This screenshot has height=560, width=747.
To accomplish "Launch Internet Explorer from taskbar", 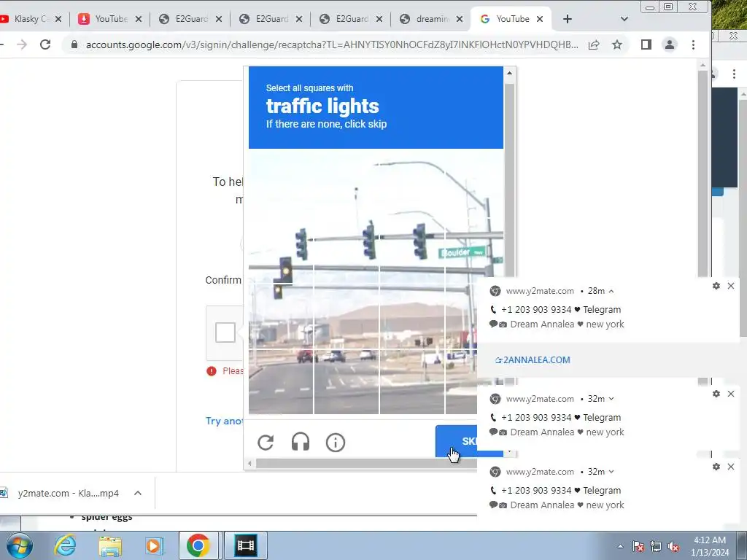I will tap(65, 545).
